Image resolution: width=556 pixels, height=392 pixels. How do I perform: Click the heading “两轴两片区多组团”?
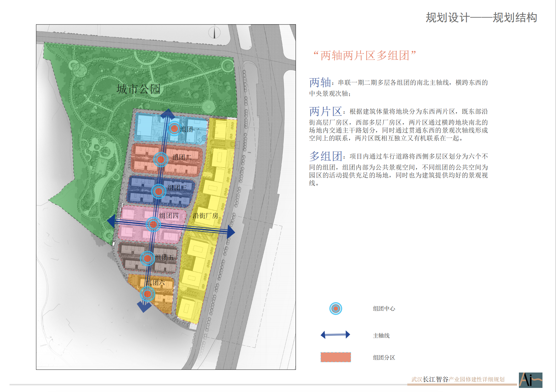[x=365, y=56]
